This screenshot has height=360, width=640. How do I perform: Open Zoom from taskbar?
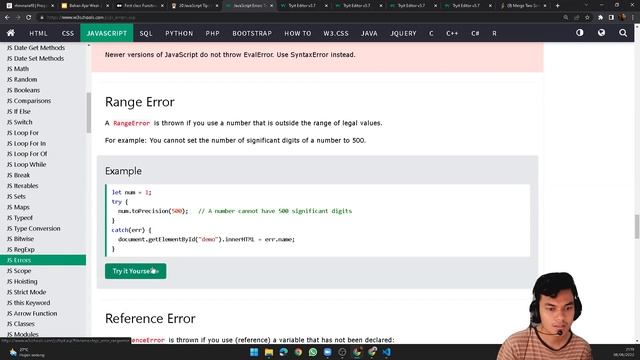[327, 352]
